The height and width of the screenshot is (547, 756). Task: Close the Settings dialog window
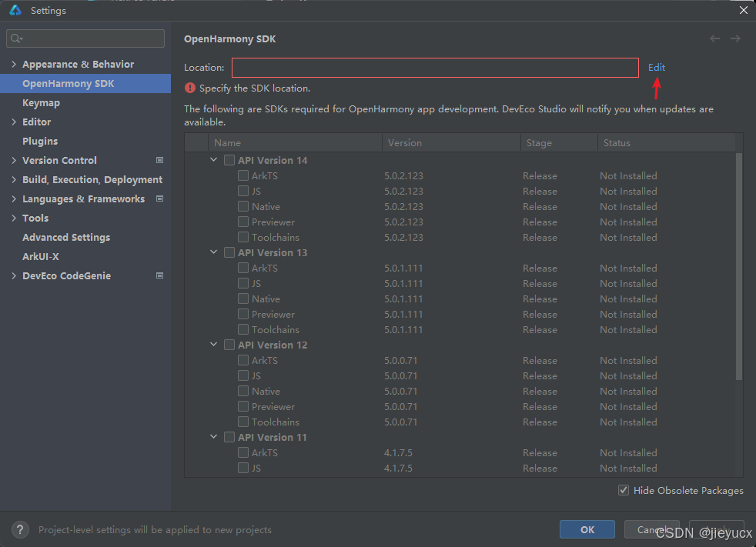coord(744,10)
